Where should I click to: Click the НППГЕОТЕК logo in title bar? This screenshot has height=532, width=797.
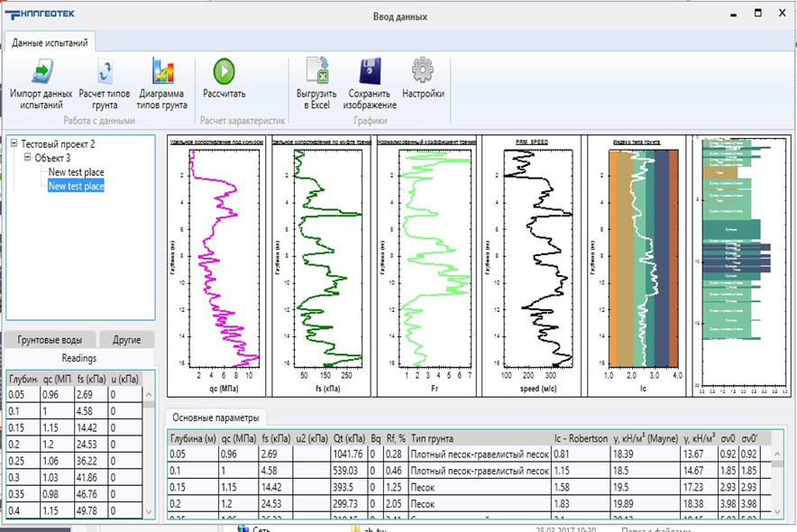[x=42, y=14]
